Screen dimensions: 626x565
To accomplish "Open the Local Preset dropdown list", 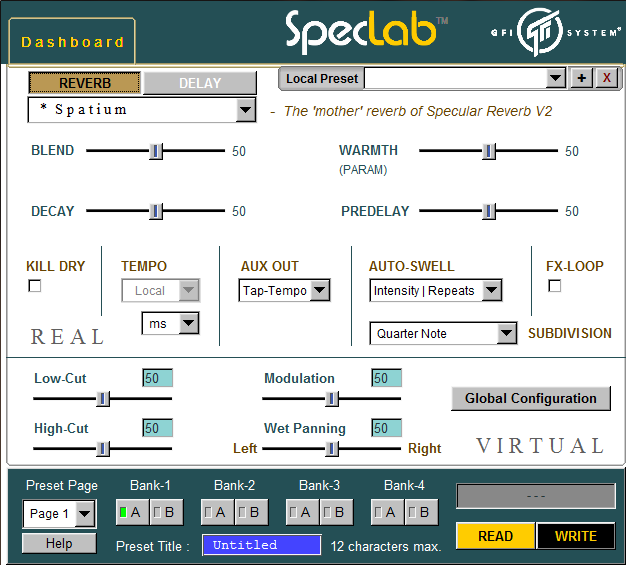I will pyautogui.click(x=555, y=78).
